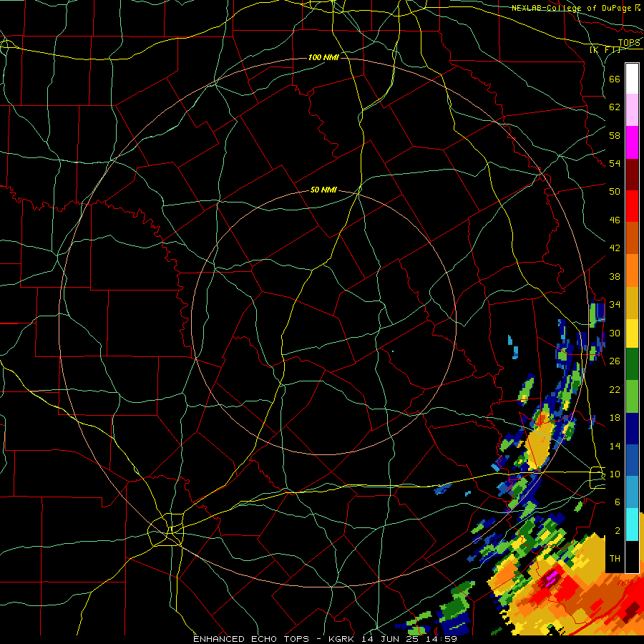Pick the bright red swatch in the legend

(x=632, y=206)
